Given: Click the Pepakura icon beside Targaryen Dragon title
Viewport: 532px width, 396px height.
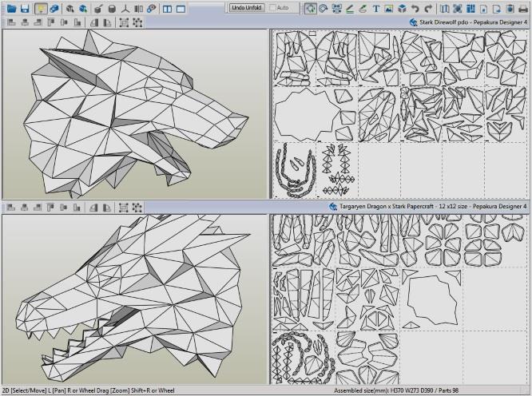Looking at the screenshot, I should pyautogui.click(x=333, y=206).
